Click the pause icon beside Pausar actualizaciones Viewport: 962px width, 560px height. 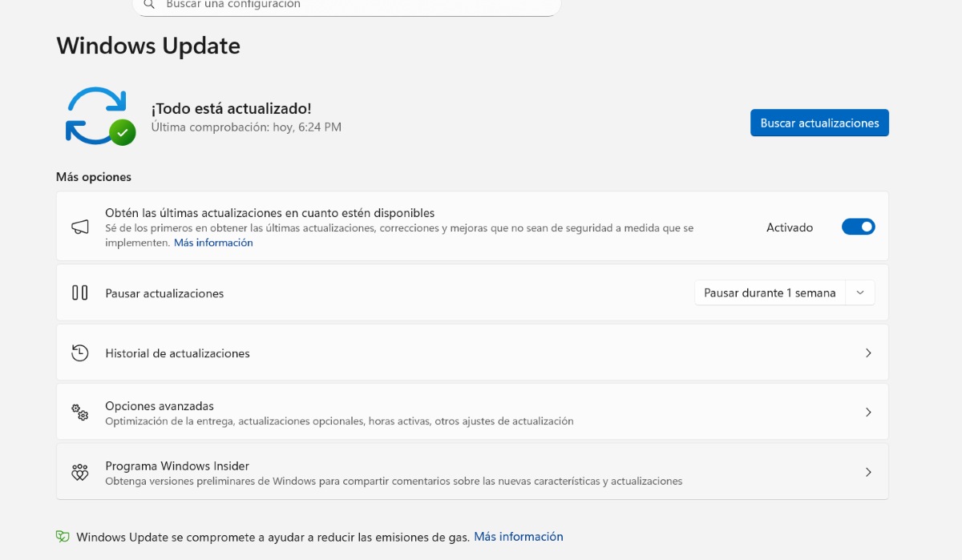[80, 292]
